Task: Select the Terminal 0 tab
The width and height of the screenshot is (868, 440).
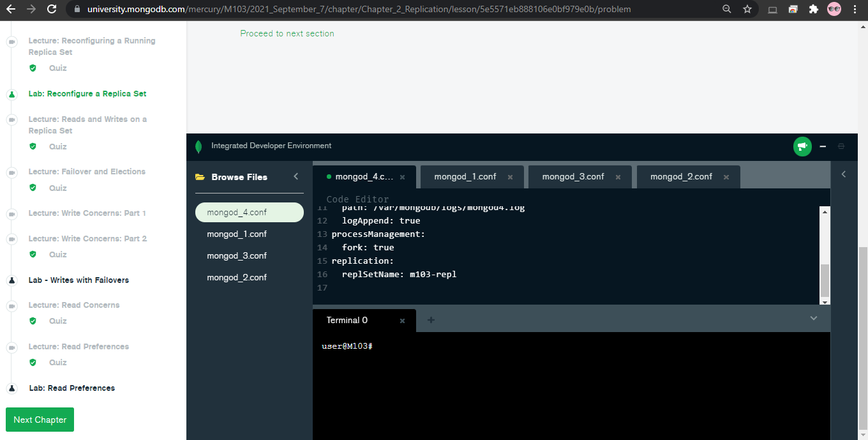Action: tap(347, 320)
